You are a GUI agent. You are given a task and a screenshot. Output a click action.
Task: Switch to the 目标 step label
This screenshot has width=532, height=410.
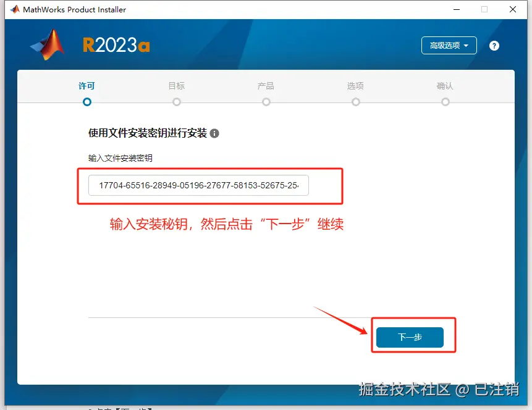tap(177, 86)
